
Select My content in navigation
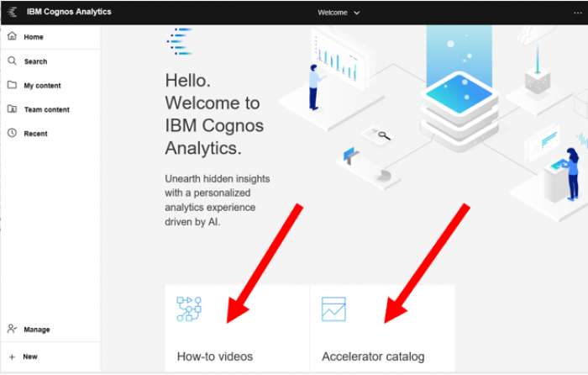[x=42, y=86]
